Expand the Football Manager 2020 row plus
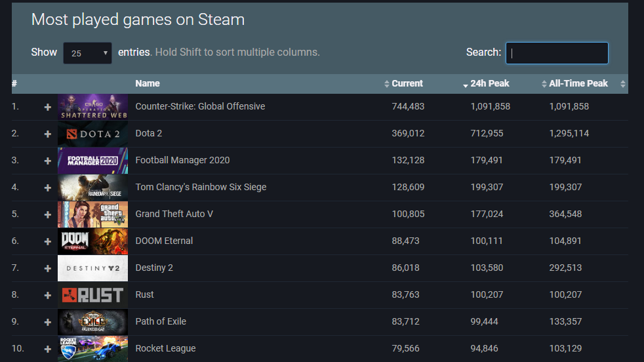Image resolution: width=644 pixels, height=362 pixels. click(48, 161)
